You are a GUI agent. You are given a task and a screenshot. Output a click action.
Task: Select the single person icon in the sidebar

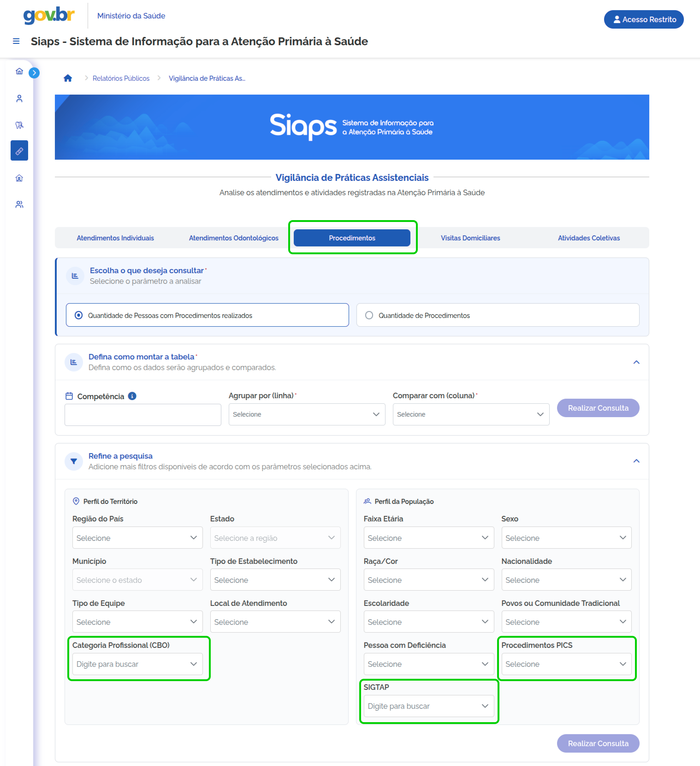click(x=19, y=99)
